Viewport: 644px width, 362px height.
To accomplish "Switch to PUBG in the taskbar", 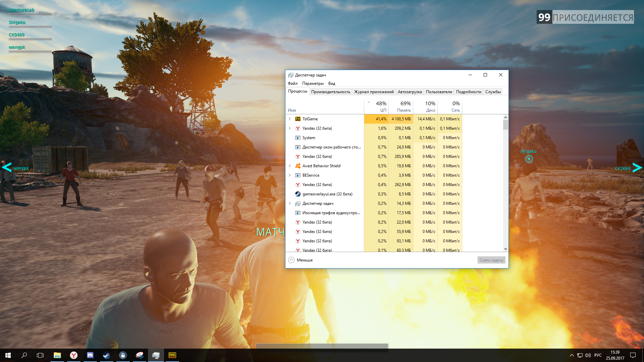I will 172,355.
